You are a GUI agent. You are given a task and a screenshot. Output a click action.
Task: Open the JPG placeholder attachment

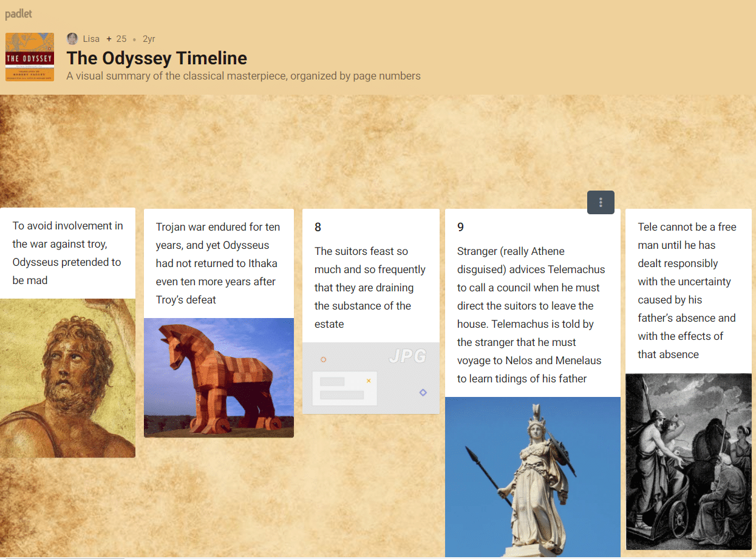point(370,378)
